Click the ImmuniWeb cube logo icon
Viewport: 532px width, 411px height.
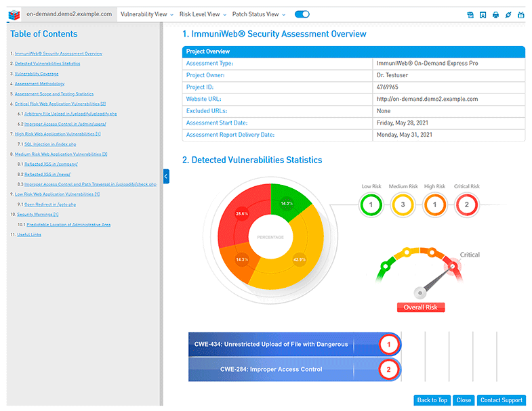[11, 14]
